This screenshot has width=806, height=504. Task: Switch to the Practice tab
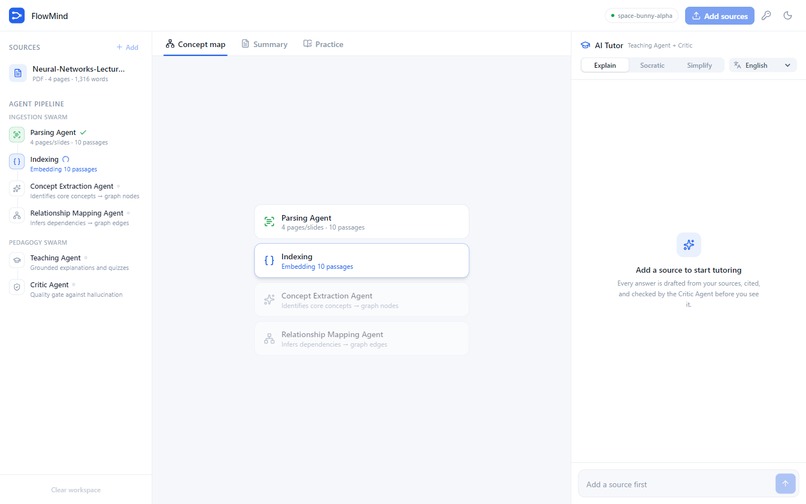click(323, 44)
